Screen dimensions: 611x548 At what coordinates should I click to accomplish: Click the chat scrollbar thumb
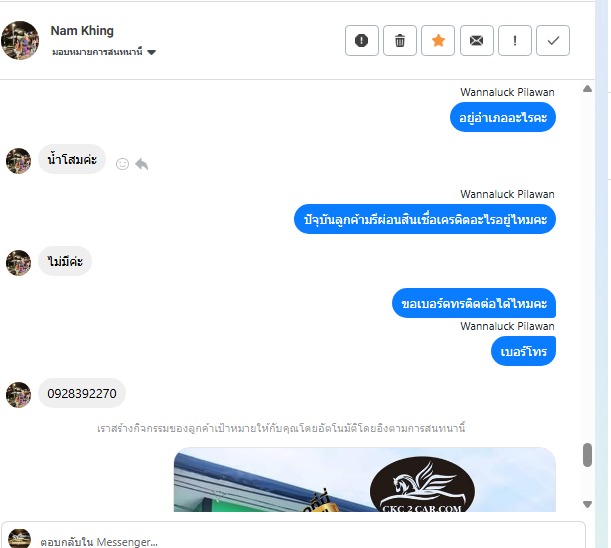(587, 454)
